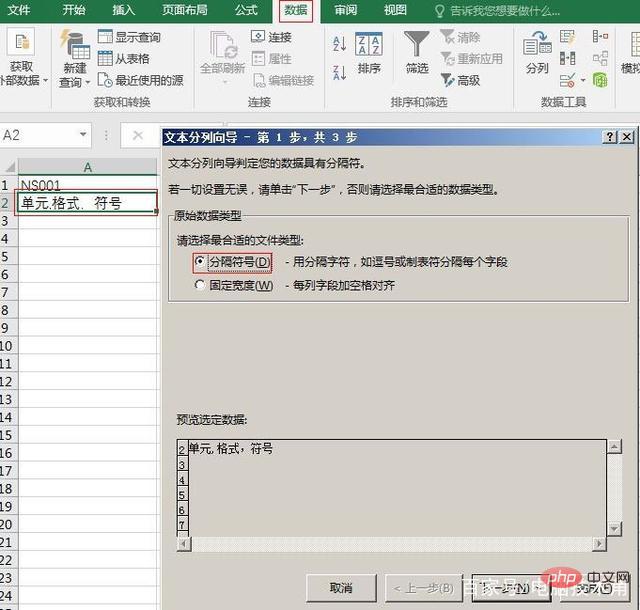Click the preview horizontal scroll right arrow
The height and width of the screenshot is (610, 640).
599,543
